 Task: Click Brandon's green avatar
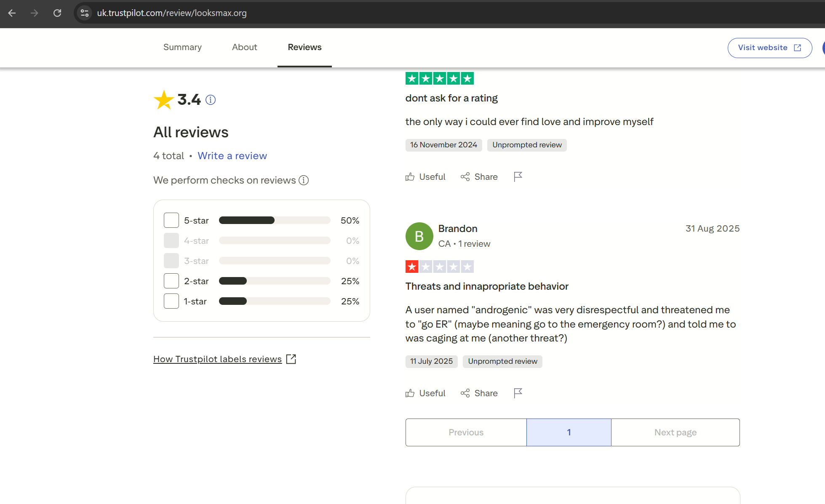coord(419,236)
